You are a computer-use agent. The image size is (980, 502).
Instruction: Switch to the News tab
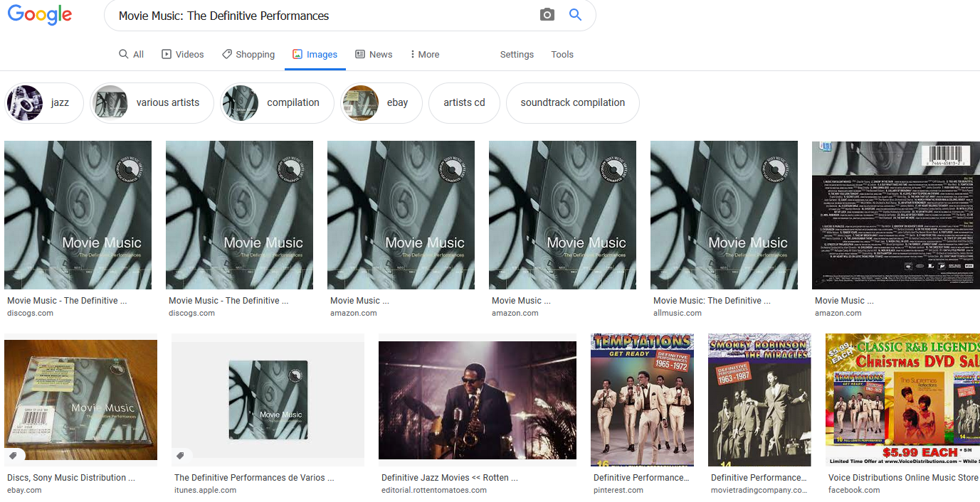click(x=374, y=54)
